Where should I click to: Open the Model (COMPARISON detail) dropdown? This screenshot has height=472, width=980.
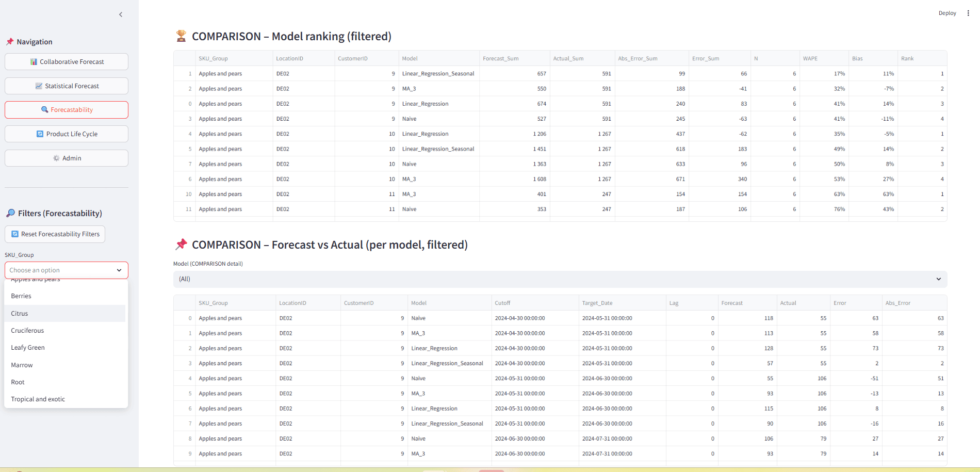(x=560, y=279)
